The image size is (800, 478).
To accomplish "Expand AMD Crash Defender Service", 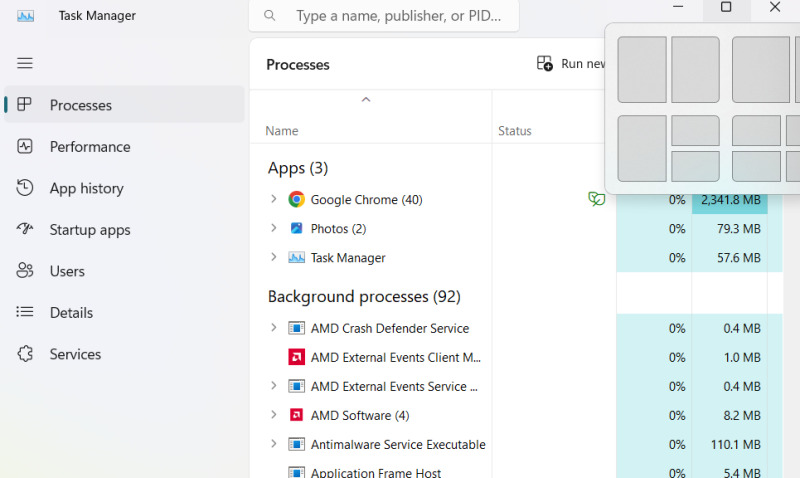I will (273, 328).
